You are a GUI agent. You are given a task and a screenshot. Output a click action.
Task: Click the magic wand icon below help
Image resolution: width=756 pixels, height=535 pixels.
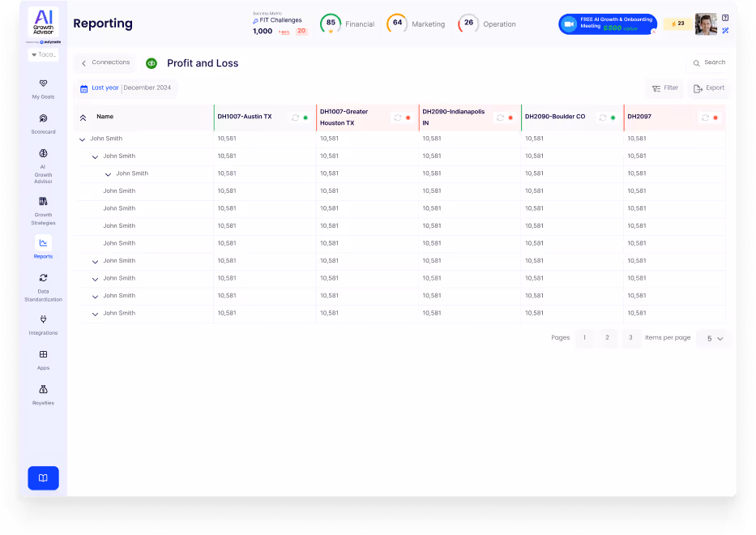coord(725,30)
